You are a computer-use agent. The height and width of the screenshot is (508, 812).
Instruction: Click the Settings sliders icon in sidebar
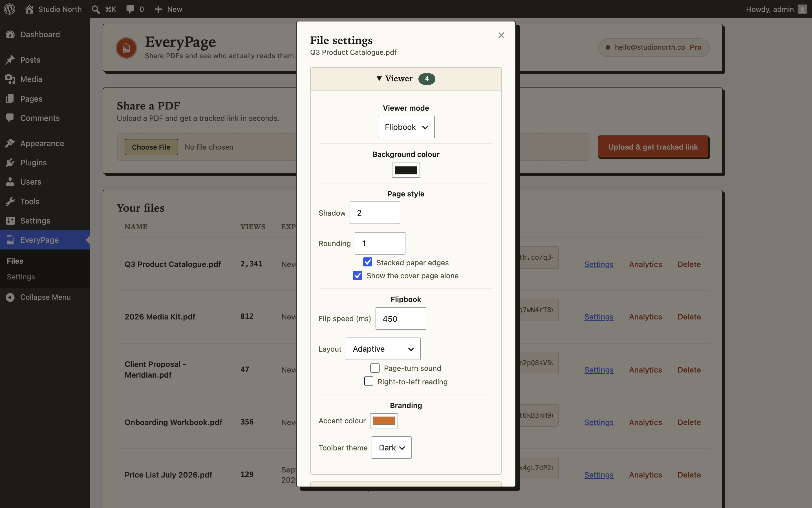pos(10,220)
